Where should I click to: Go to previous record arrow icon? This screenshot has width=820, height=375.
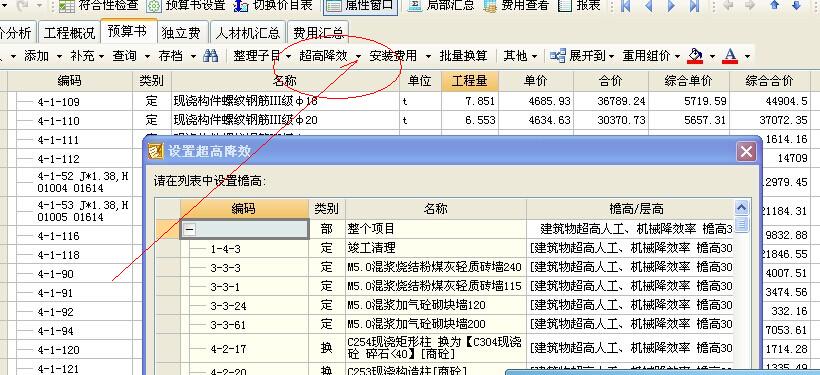tap(649, 6)
